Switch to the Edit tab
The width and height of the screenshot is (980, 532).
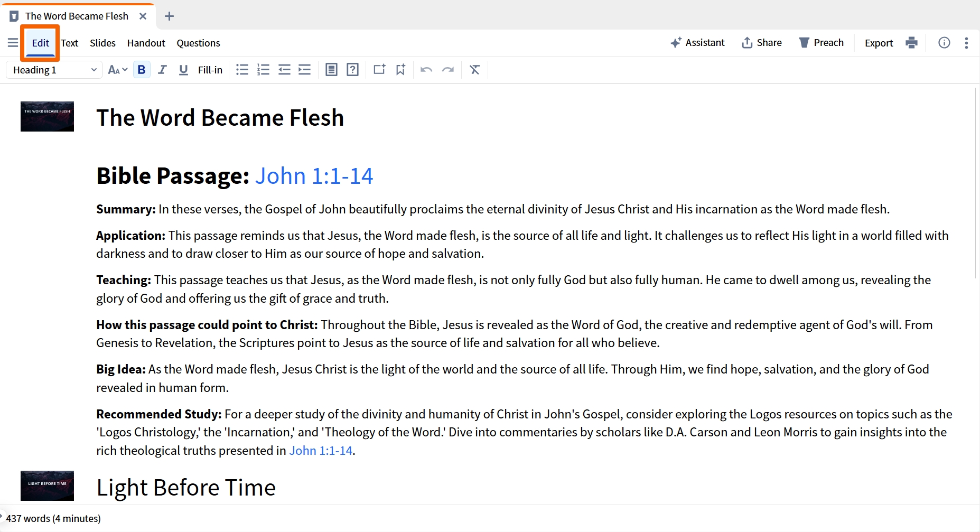pyautogui.click(x=40, y=43)
